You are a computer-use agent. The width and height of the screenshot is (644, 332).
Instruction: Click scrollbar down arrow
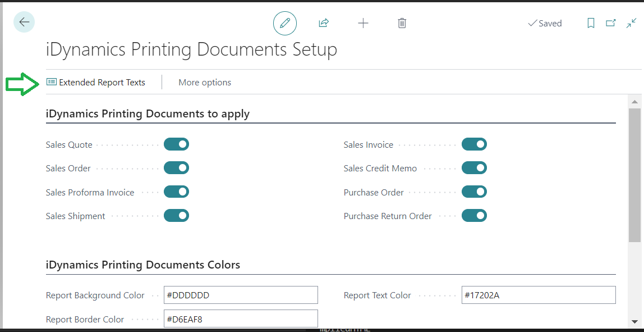[634, 321]
